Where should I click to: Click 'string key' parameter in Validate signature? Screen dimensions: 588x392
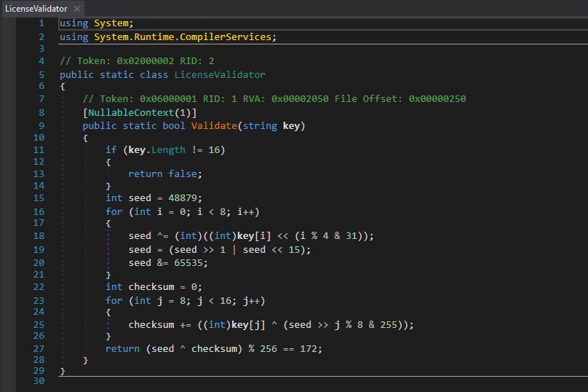(x=271, y=126)
